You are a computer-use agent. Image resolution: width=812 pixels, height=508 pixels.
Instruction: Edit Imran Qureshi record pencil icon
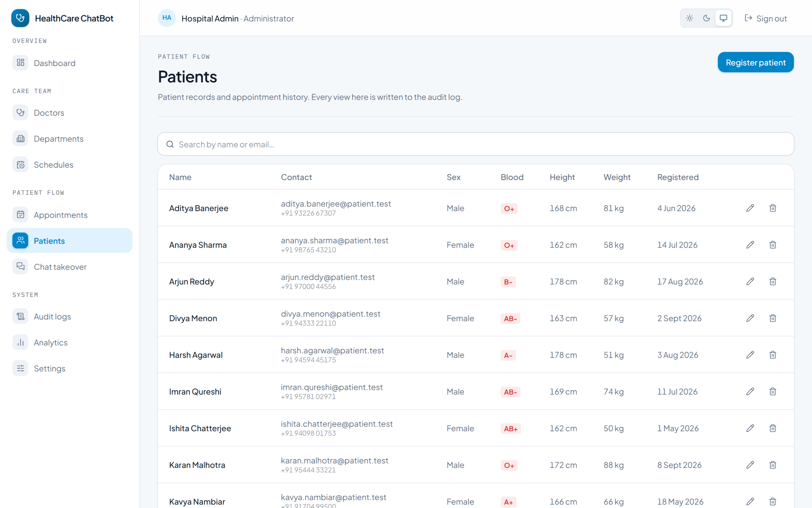coord(750,391)
